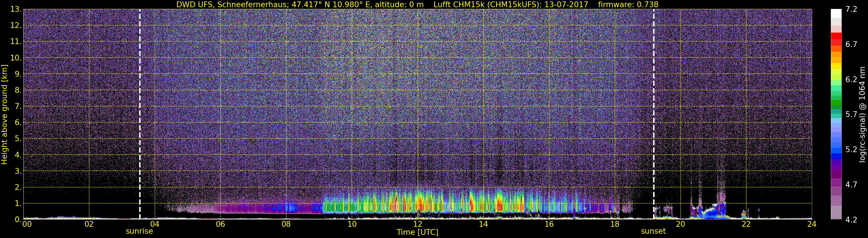
Task: Click the time axis tick label '18'
Action: click(614, 224)
